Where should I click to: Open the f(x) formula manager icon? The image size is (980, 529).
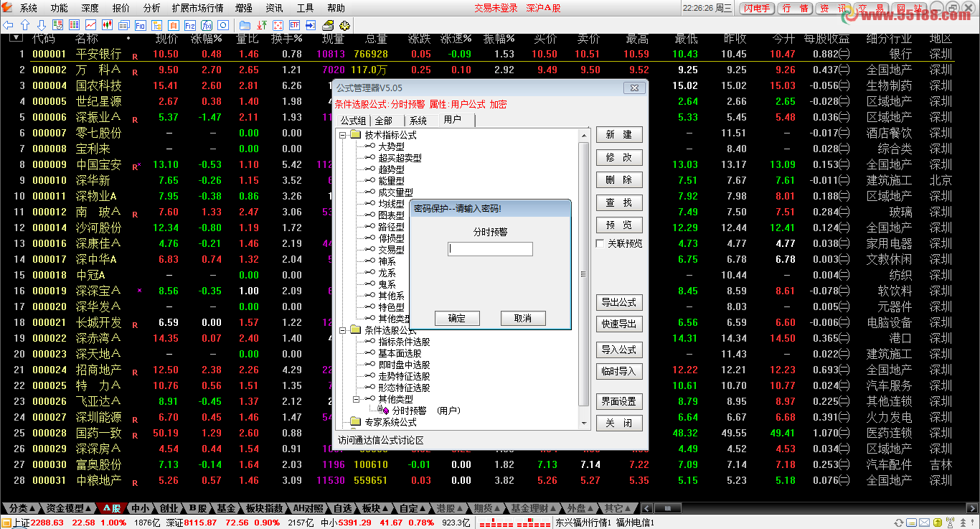tap(207, 25)
